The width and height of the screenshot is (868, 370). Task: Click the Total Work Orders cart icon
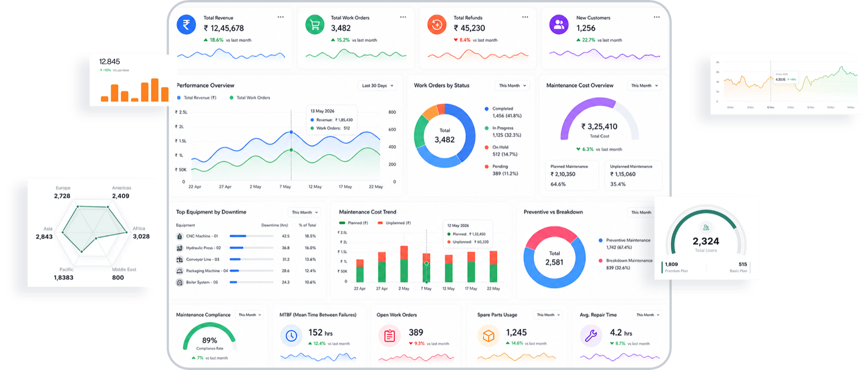(x=315, y=24)
